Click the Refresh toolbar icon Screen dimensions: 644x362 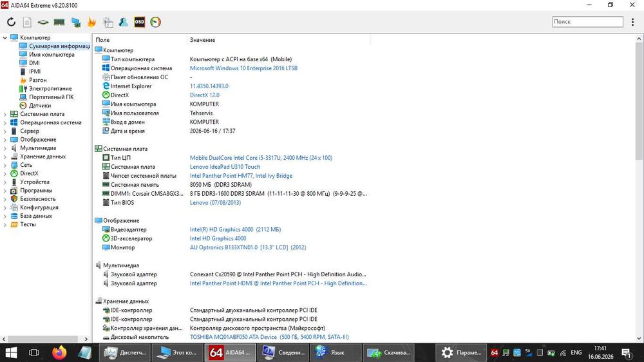[11, 22]
